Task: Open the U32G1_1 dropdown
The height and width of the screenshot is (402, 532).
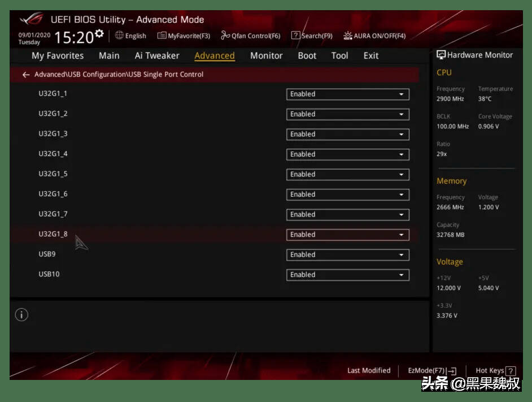Action: [348, 94]
